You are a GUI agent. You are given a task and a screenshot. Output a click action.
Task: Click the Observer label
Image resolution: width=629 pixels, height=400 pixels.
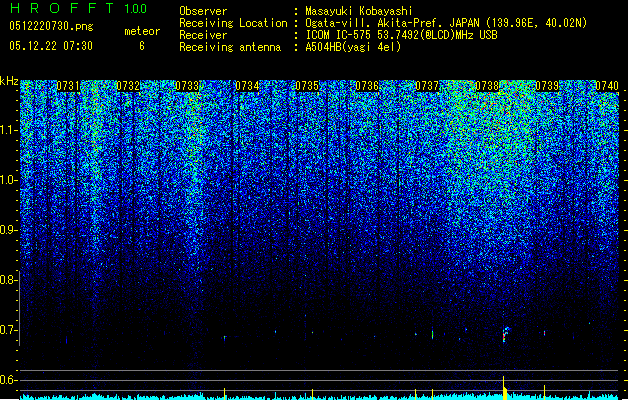click(x=203, y=11)
